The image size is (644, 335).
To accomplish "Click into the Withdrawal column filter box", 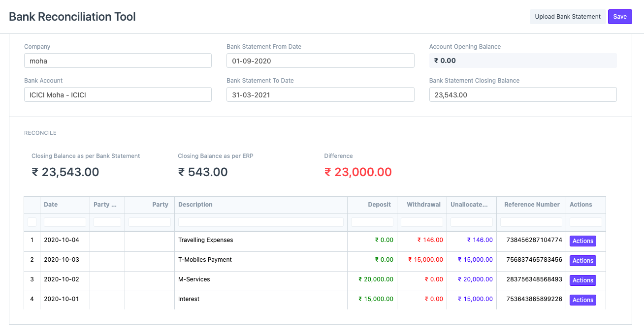I will 421,222.
